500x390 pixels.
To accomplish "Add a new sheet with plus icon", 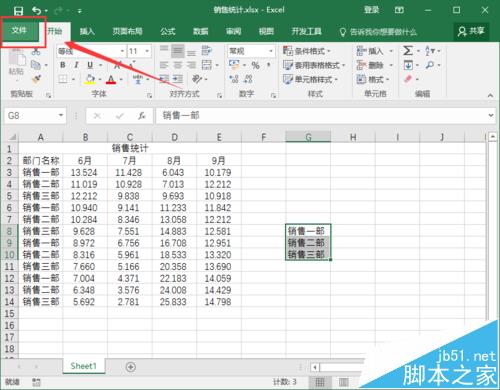I will [x=131, y=367].
